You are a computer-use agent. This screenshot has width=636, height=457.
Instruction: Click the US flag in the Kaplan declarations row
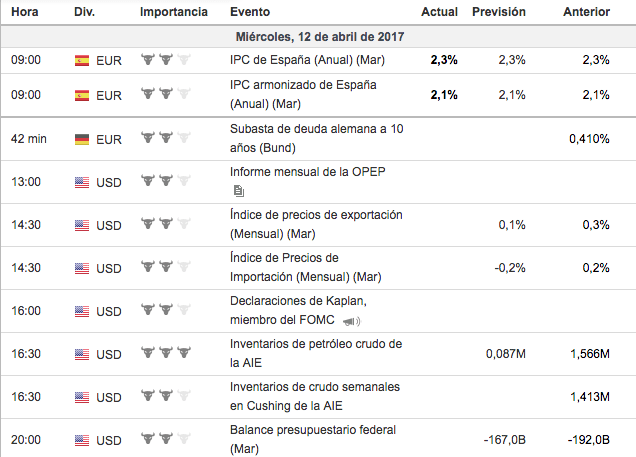(x=82, y=311)
